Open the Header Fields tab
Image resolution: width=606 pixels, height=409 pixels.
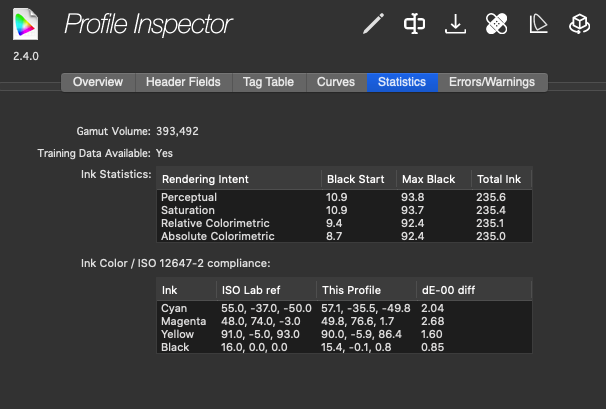[184, 82]
